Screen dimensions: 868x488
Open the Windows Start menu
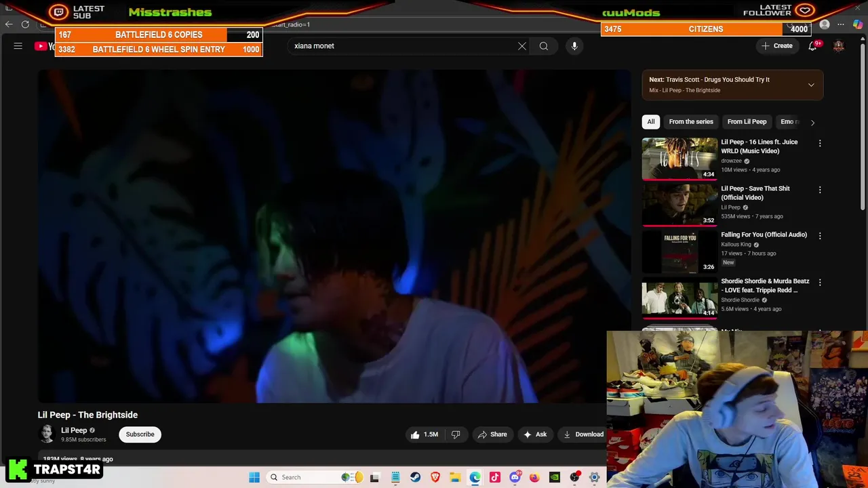point(254,477)
